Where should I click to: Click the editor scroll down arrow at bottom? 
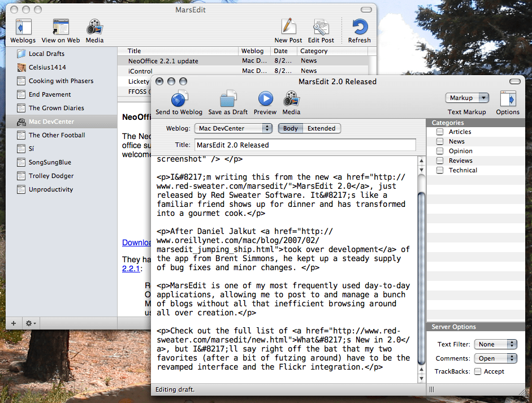(421, 378)
